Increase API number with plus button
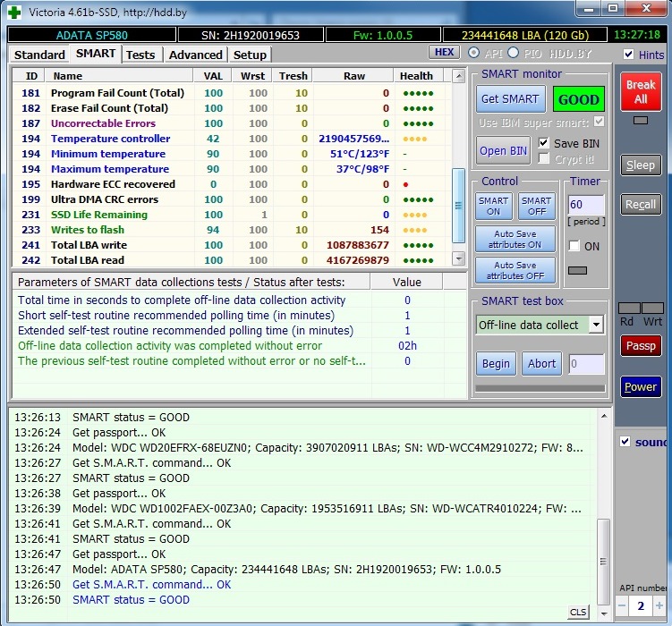 point(659,606)
